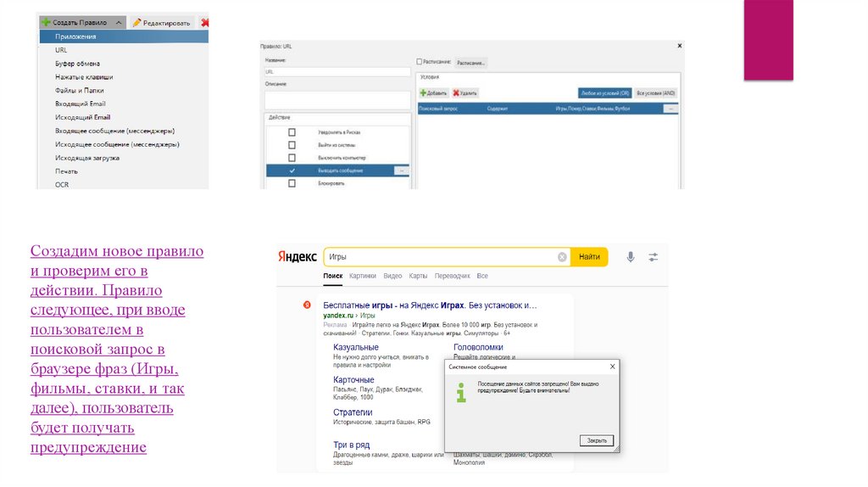Switch to the Видео tab
This screenshot has width=868, height=487.
[392, 276]
